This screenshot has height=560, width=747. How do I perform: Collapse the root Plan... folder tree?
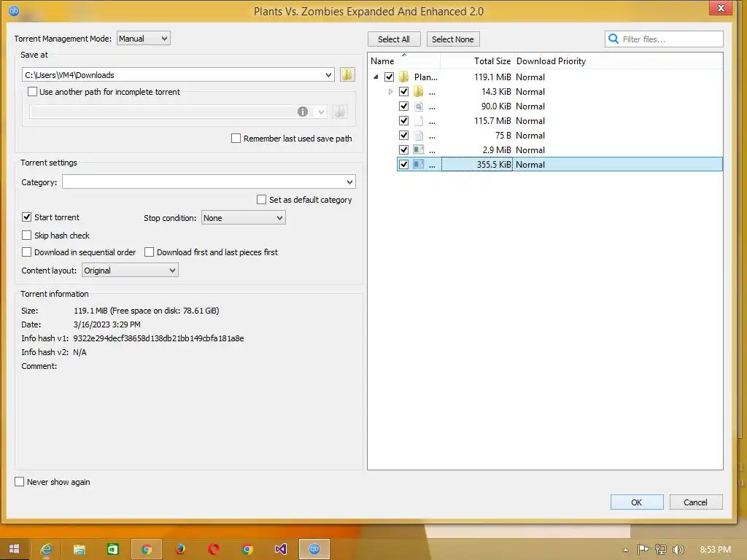[376, 77]
